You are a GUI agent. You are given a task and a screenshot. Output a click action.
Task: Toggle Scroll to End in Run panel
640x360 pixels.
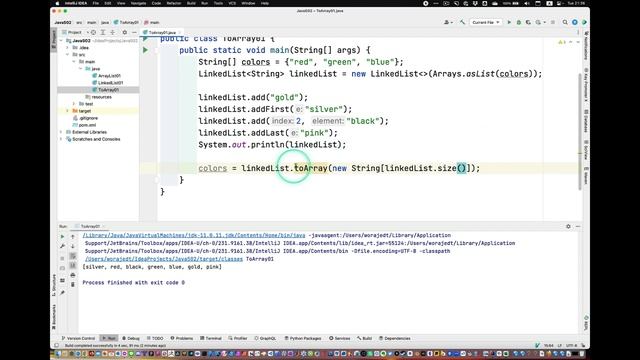tap(73, 265)
